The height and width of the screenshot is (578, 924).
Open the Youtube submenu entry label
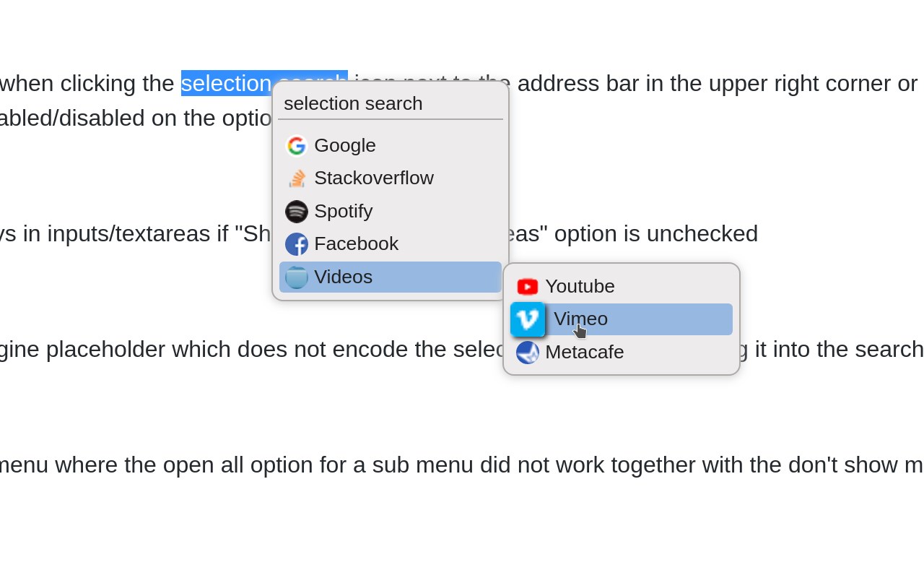tap(580, 286)
